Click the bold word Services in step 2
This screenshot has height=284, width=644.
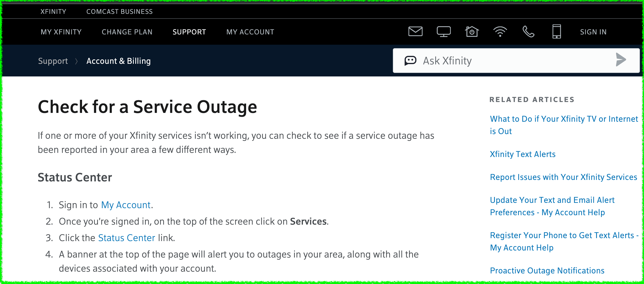pyautogui.click(x=308, y=221)
